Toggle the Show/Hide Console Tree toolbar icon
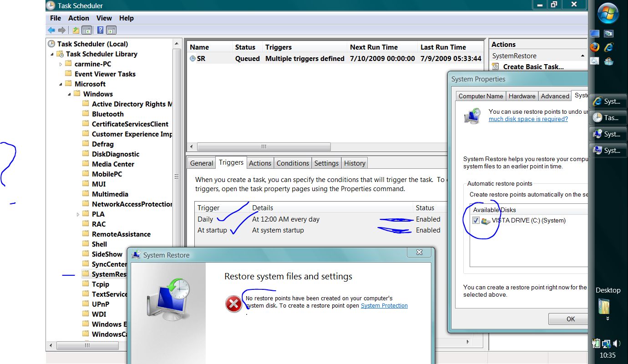 coord(86,30)
